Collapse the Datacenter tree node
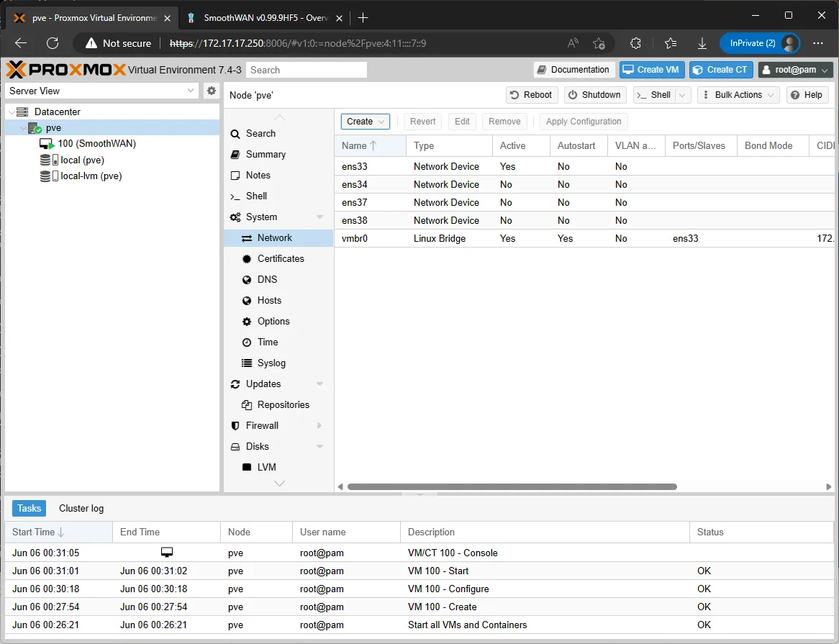The width and height of the screenshot is (839, 644). click(12, 112)
